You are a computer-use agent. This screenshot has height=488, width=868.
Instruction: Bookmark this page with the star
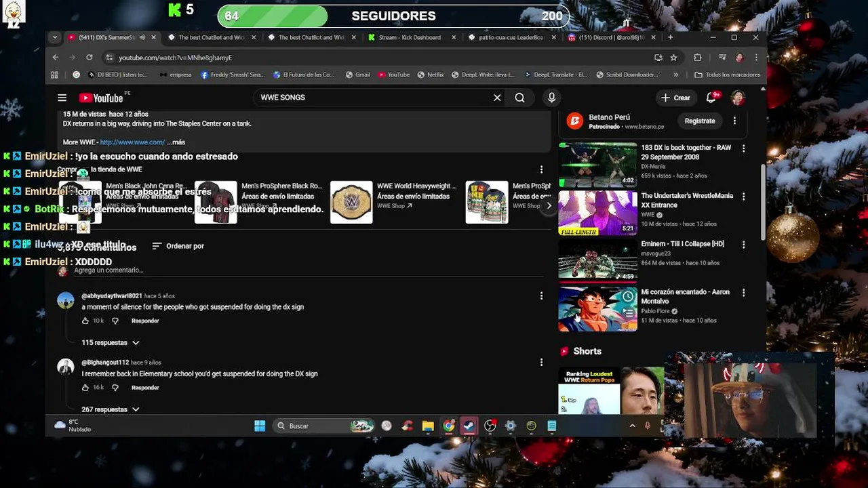tap(673, 58)
